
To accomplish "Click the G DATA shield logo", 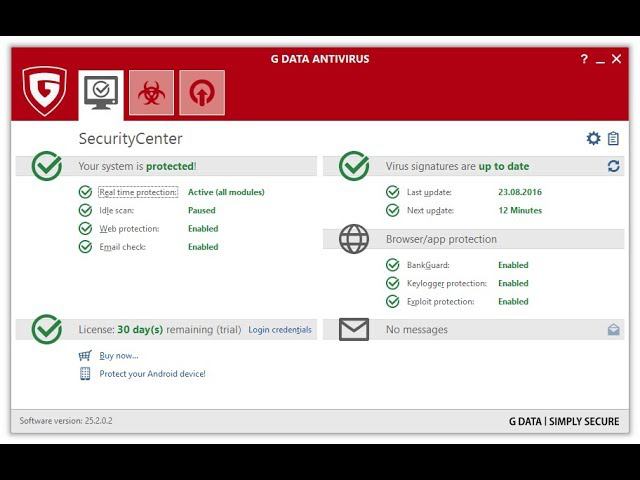I will click(x=44, y=91).
